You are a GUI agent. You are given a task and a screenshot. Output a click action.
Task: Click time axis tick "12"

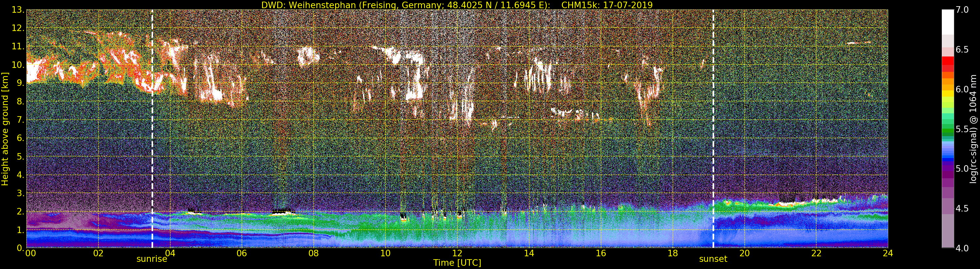click(x=457, y=253)
